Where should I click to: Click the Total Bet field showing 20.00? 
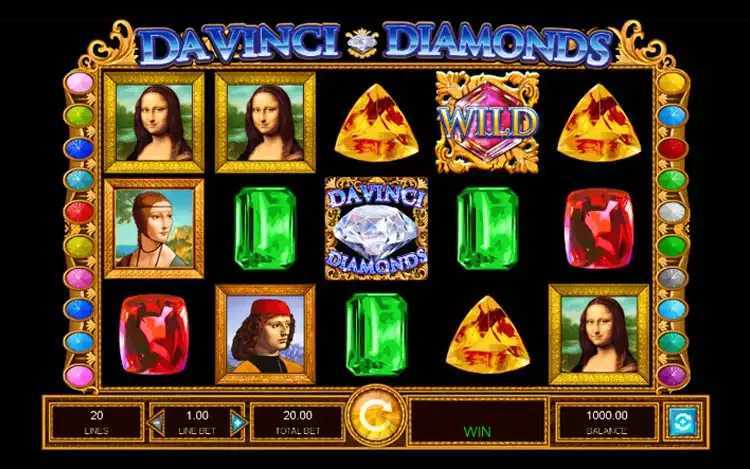pyautogui.click(x=298, y=422)
